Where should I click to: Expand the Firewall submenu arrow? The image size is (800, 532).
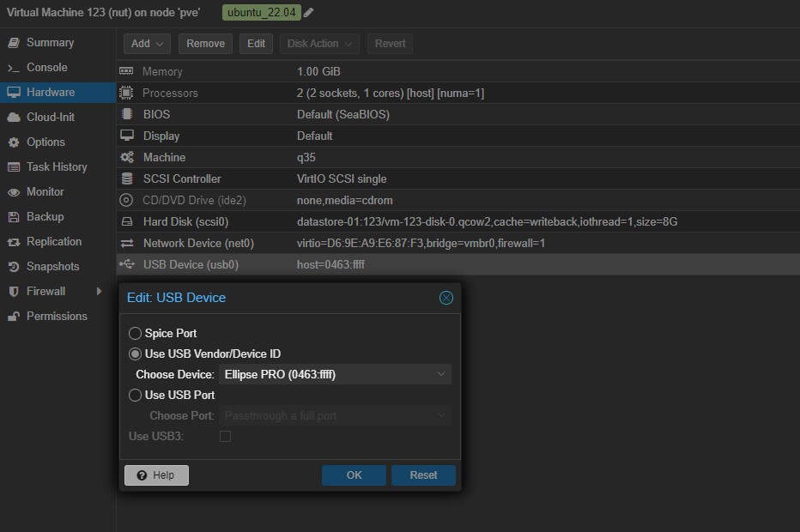(x=100, y=292)
